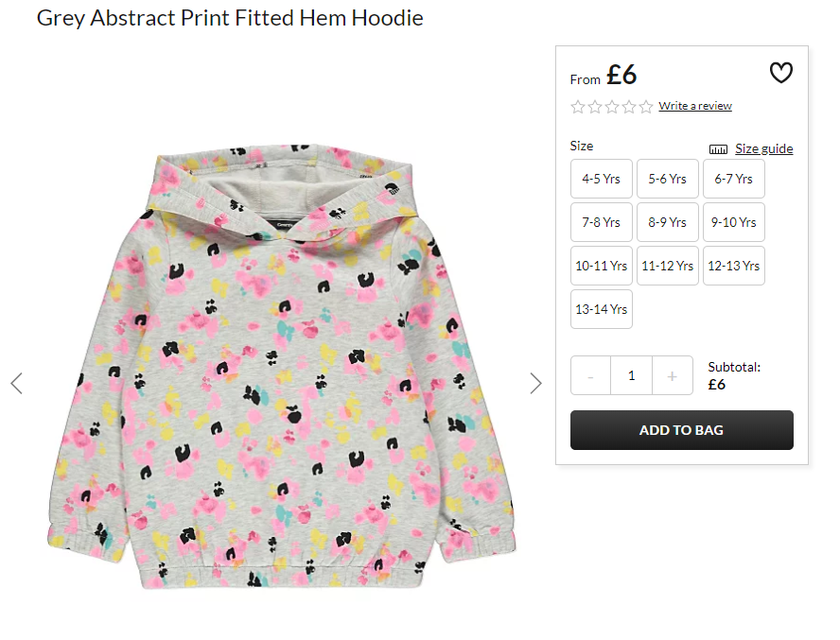The width and height of the screenshot is (840, 640).
Task: Select size 9-10 Yrs
Action: (734, 222)
